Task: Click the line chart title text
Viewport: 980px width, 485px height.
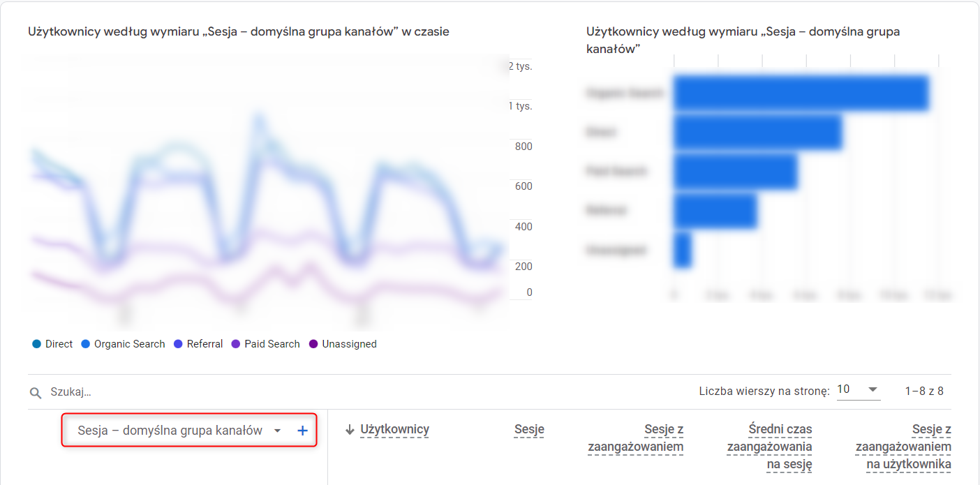Action: 239,31
